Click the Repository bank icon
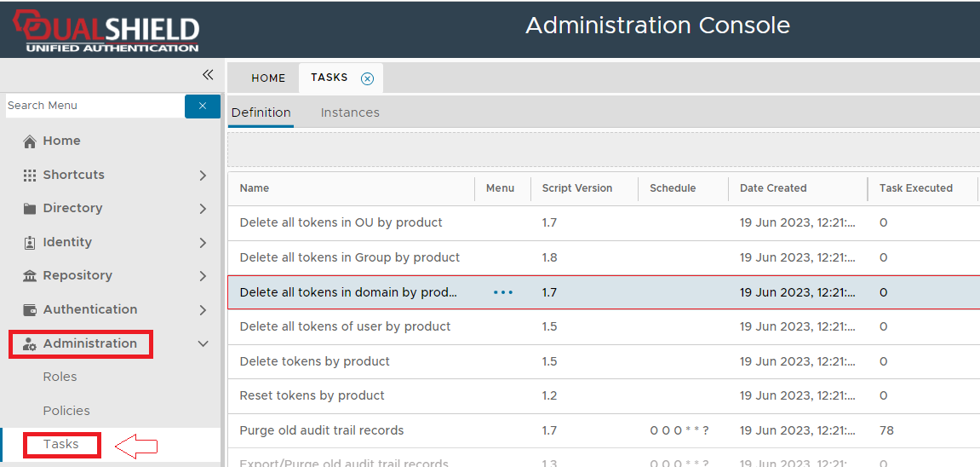This screenshot has height=467, width=980. (x=30, y=276)
